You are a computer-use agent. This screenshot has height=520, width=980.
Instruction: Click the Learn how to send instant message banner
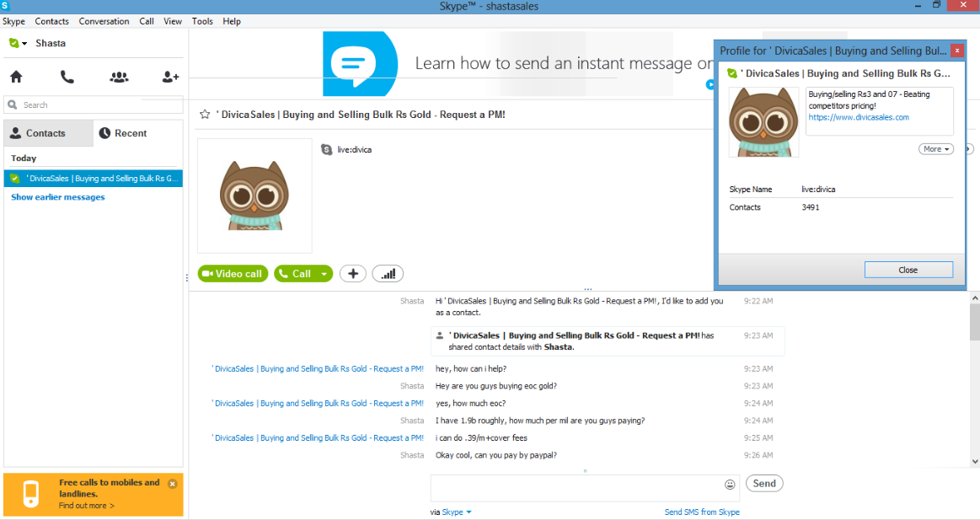[x=517, y=62]
